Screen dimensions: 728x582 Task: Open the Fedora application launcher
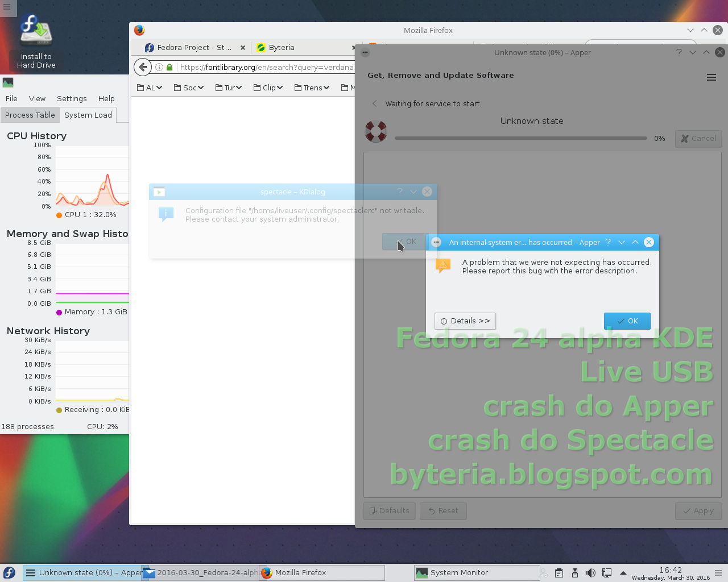click(x=9, y=573)
